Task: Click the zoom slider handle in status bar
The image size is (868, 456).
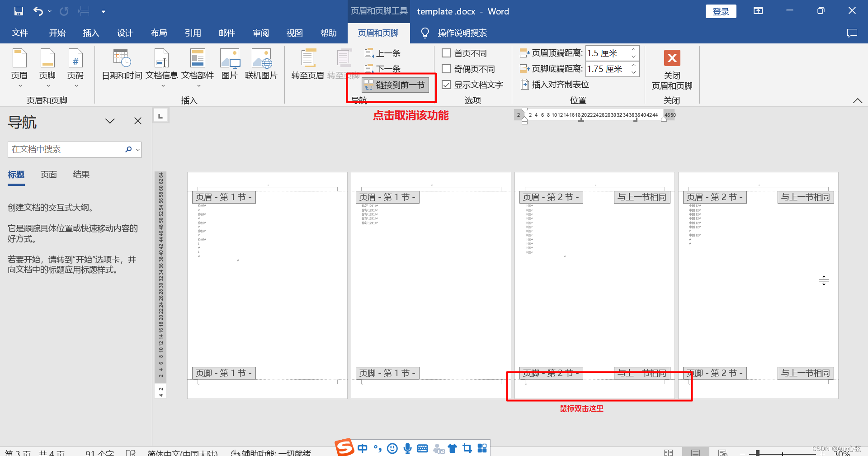Action: (x=757, y=453)
